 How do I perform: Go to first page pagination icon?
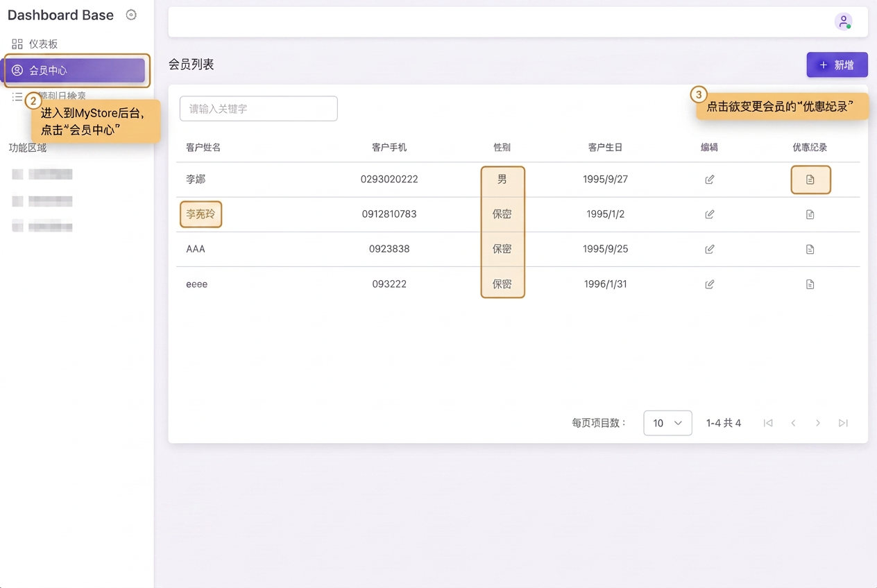(768, 423)
